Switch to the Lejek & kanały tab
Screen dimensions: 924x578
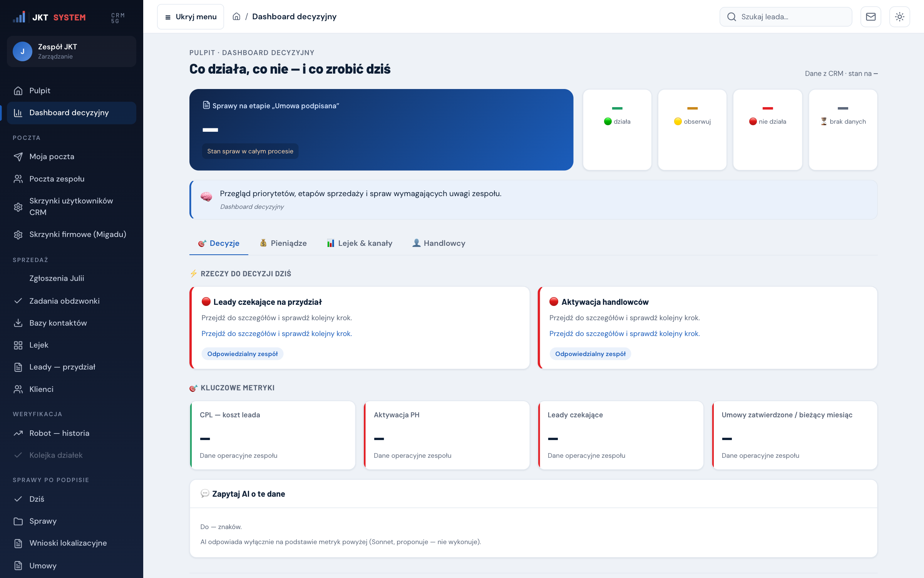pyautogui.click(x=360, y=243)
